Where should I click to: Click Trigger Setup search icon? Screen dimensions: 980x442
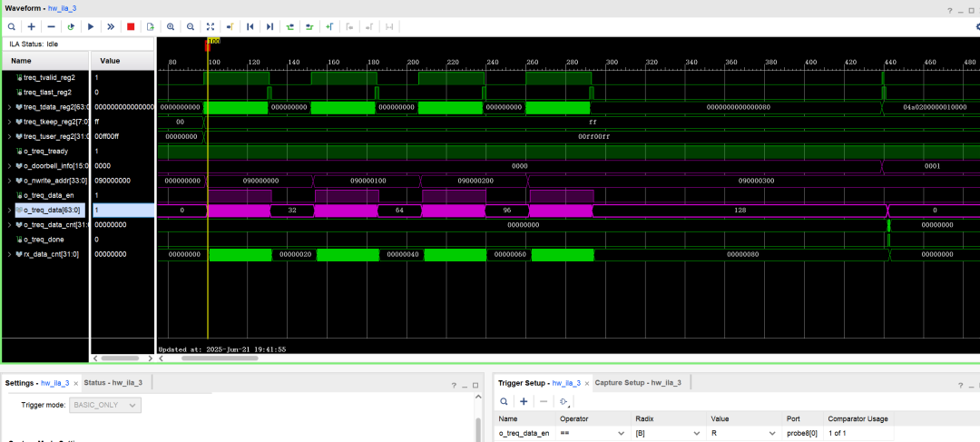click(x=504, y=401)
